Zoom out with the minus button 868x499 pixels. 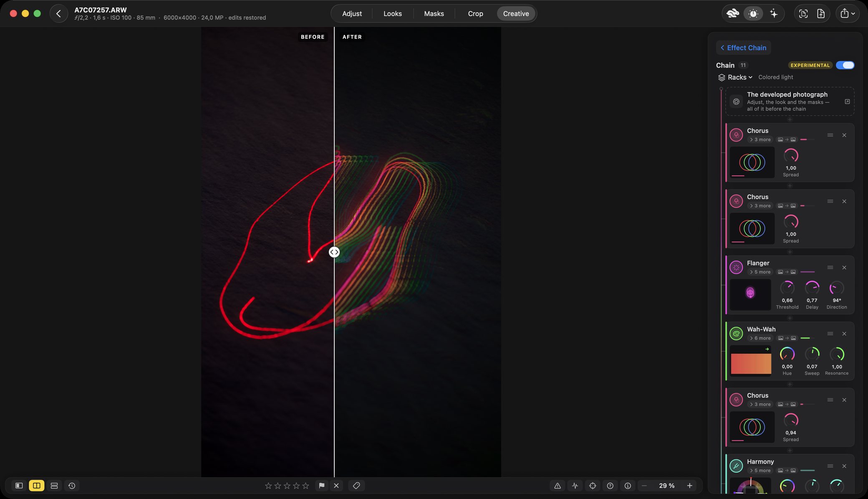pyautogui.click(x=644, y=486)
